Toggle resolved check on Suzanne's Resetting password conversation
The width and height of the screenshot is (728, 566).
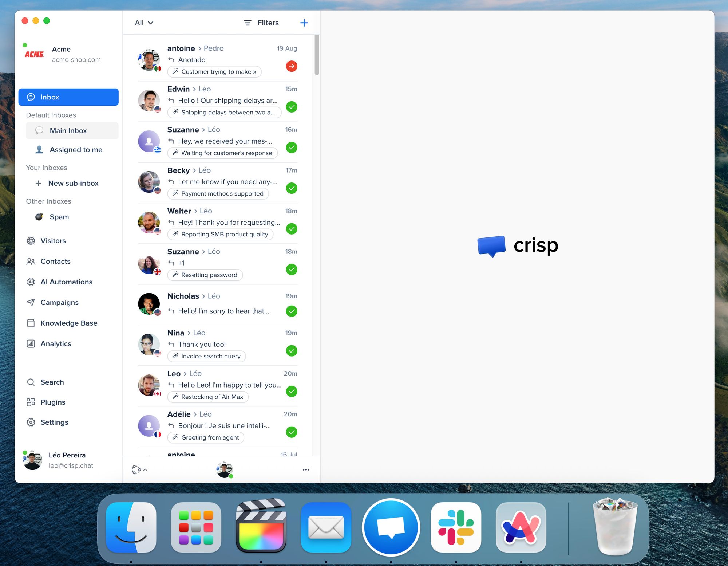coord(292,270)
